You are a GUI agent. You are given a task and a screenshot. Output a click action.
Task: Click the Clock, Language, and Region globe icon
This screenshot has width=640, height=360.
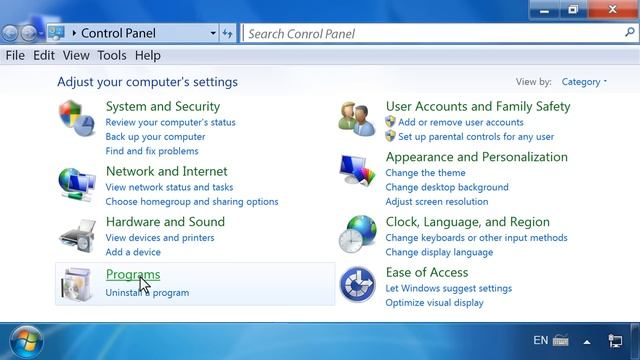(x=358, y=234)
